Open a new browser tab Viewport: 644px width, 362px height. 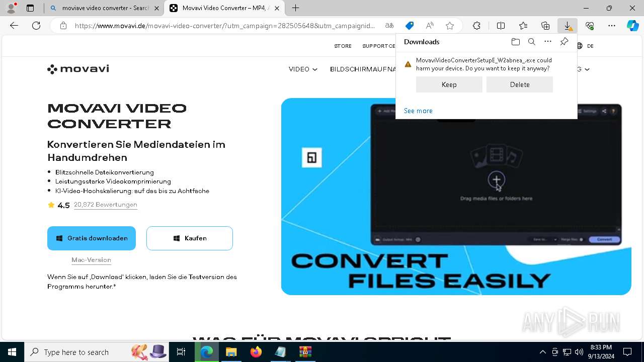296,8
